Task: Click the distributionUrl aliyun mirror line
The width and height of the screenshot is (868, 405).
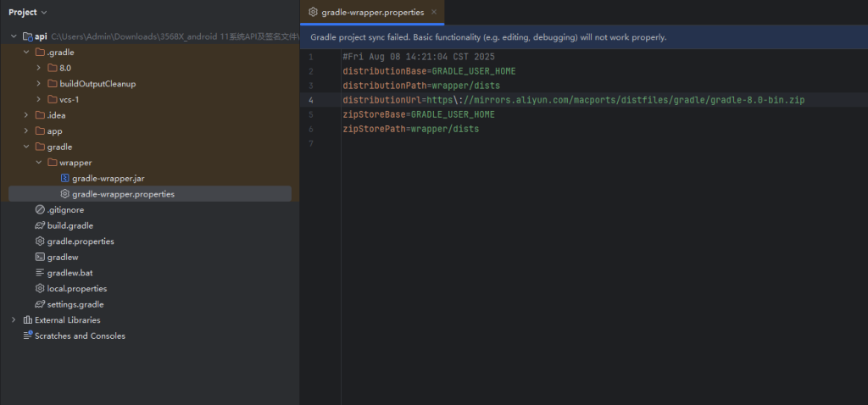Action: point(574,100)
